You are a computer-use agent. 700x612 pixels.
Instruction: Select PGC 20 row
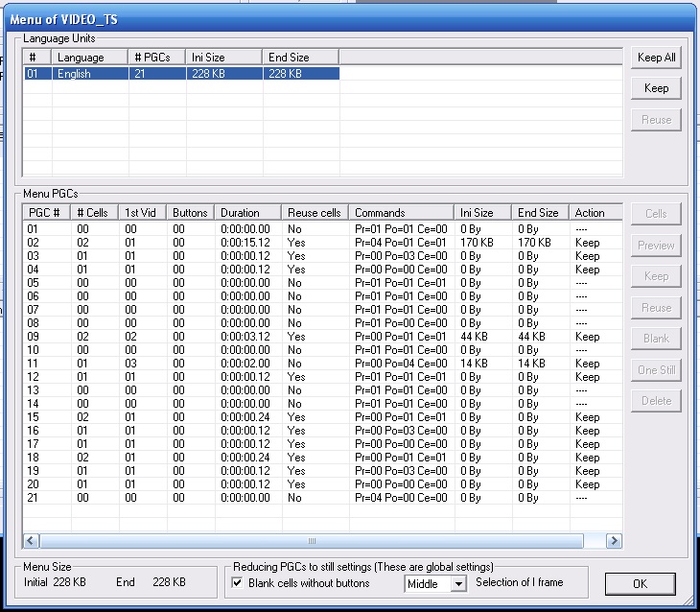pyautogui.click(x=323, y=483)
